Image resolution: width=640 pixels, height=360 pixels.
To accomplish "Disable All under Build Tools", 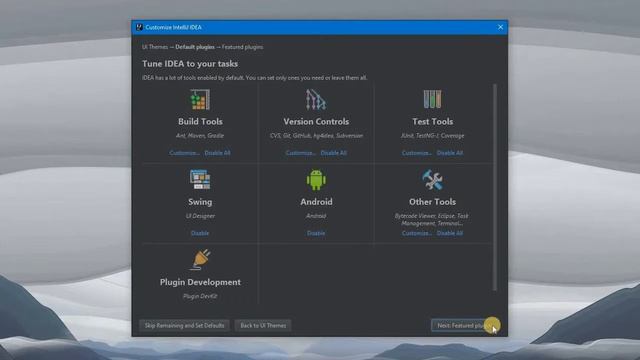I will point(217,153).
